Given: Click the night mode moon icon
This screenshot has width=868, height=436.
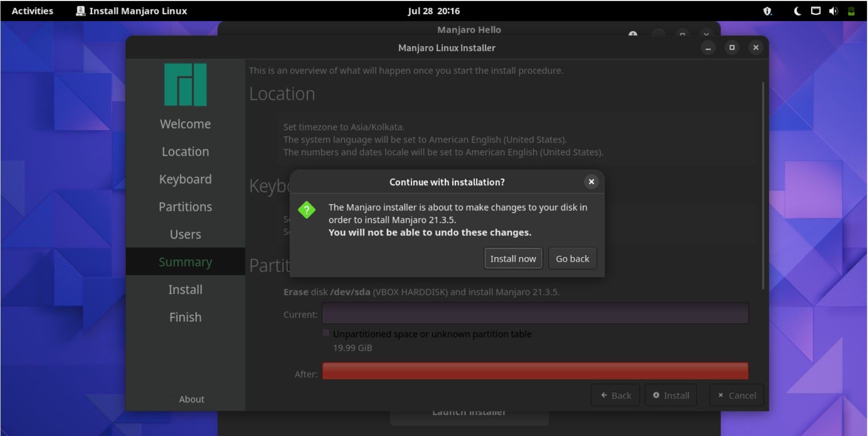Looking at the screenshot, I should click(797, 11).
